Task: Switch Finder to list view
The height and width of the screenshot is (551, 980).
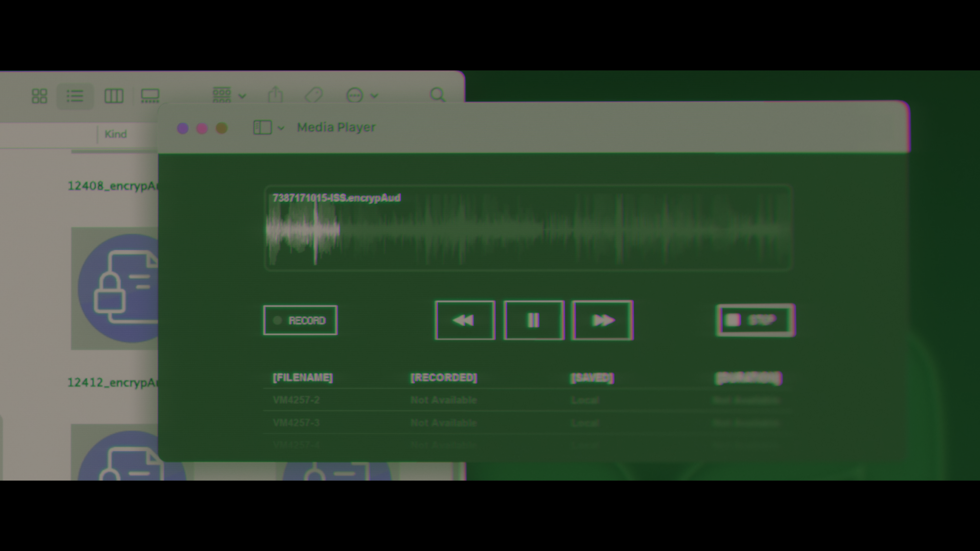Action: [x=75, y=96]
